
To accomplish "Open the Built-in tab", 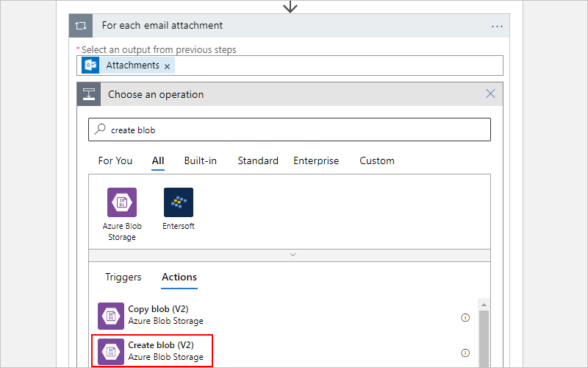I will (200, 160).
